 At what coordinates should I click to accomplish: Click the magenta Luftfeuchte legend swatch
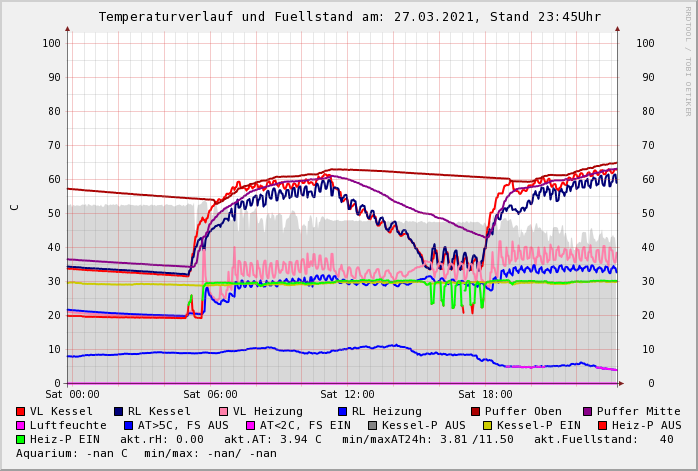pos(21,425)
